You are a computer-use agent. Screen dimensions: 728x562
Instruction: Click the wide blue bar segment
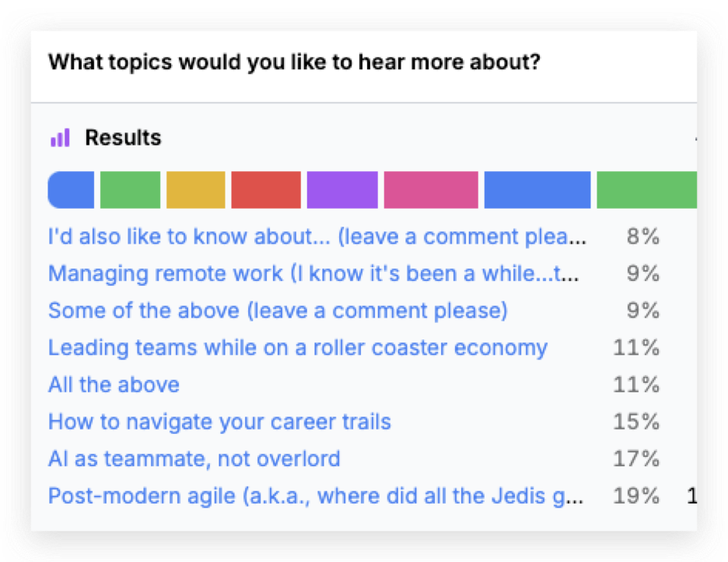coord(537,190)
